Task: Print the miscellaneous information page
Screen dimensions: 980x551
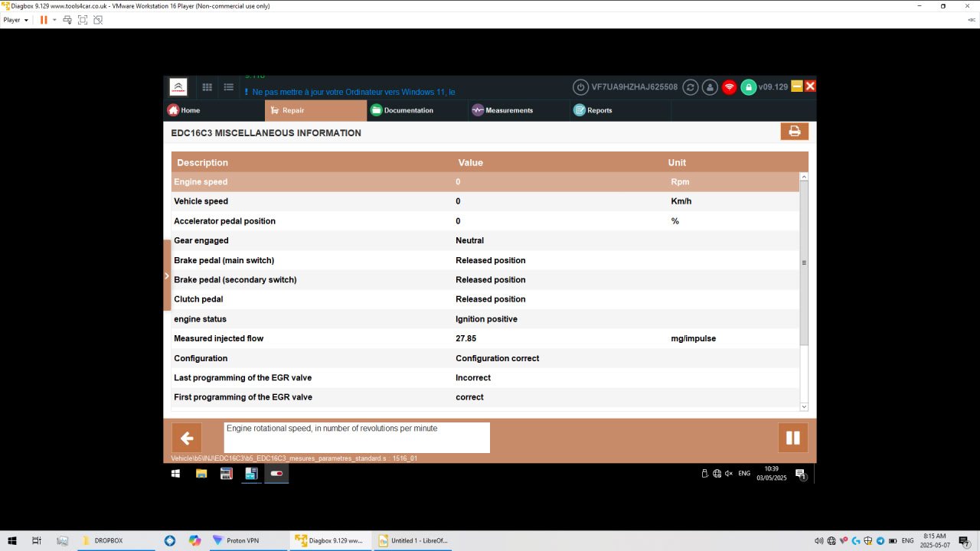Action: (x=795, y=132)
